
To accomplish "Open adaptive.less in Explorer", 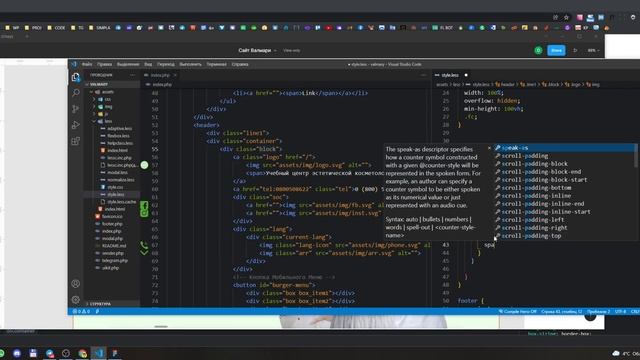I will pos(119,129).
